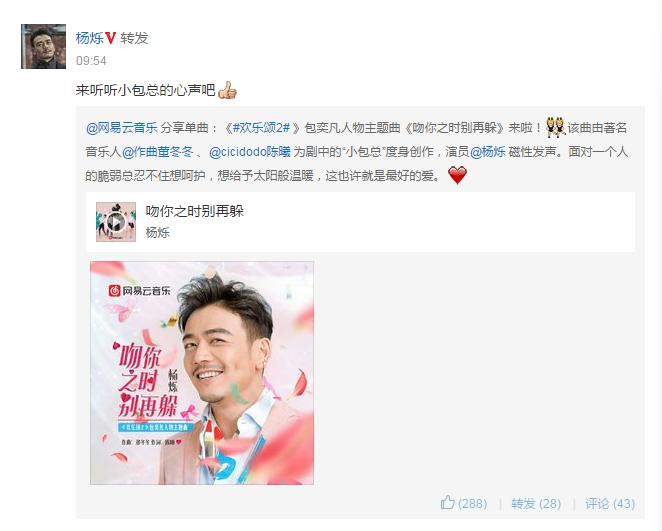The width and height of the screenshot is (662, 531).
Task: Open @杨烁 mention in reposted text
Action: (488, 152)
